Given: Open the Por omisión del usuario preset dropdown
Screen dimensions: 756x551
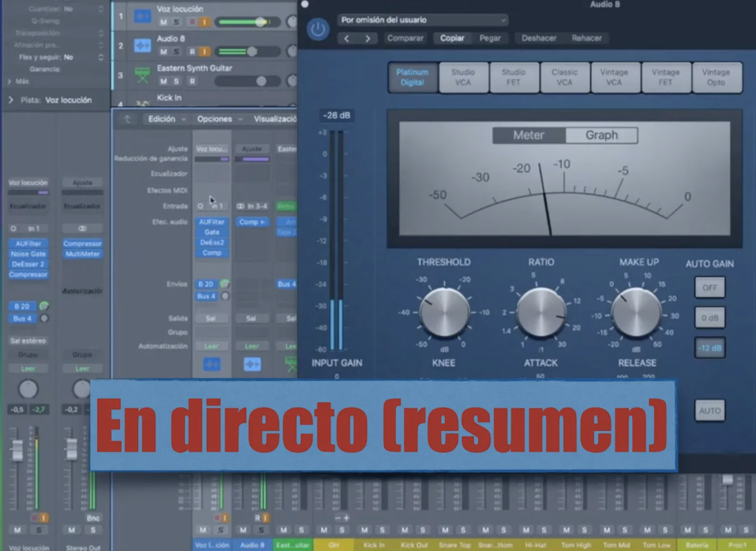Looking at the screenshot, I should [x=422, y=20].
